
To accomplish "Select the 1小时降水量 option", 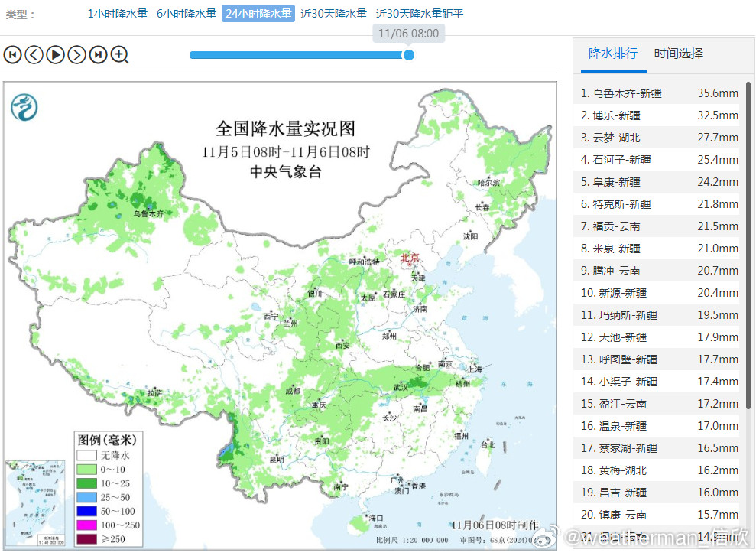I will click(x=116, y=13).
